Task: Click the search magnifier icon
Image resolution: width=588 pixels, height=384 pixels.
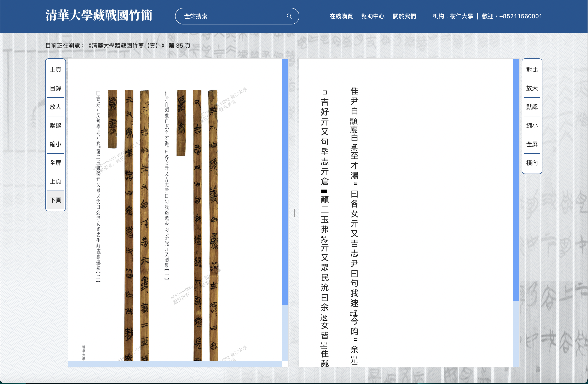Action: (x=289, y=16)
